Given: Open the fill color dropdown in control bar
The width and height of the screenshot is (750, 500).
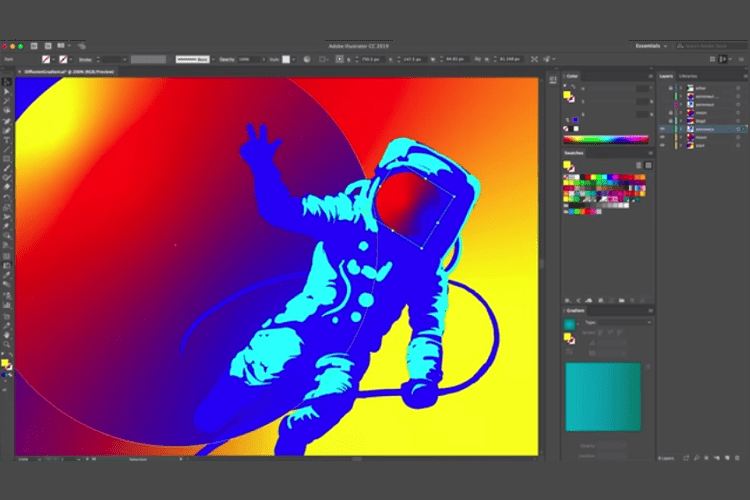Looking at the screenshot, I should coord(53,59).
